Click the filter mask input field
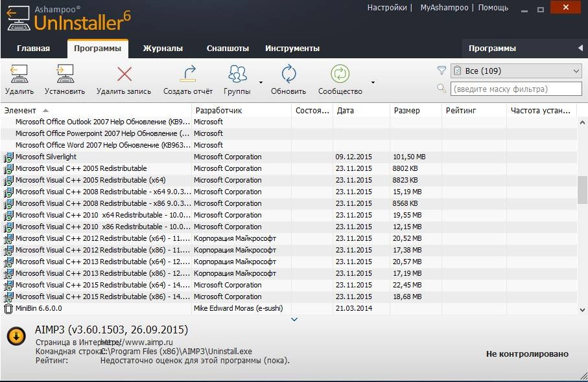588x382 pixels. tap(516, 89)
